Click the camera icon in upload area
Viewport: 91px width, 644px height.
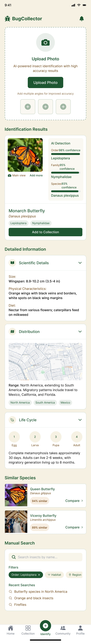coord(45,43)
